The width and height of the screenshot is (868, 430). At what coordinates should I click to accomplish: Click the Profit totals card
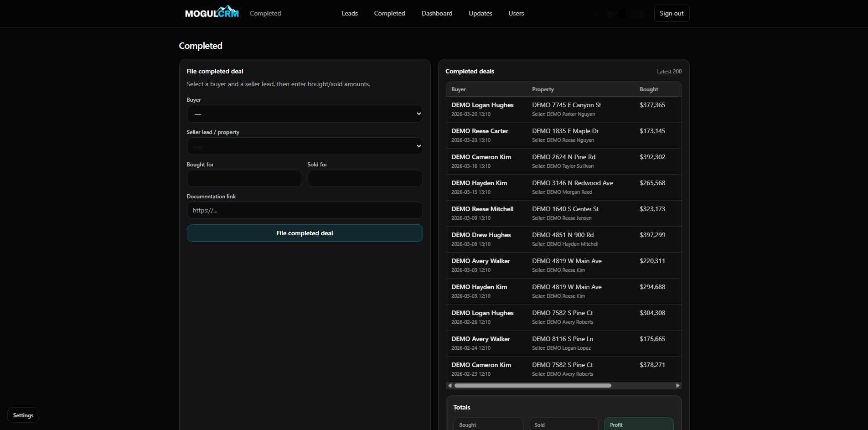click(638, 424)
